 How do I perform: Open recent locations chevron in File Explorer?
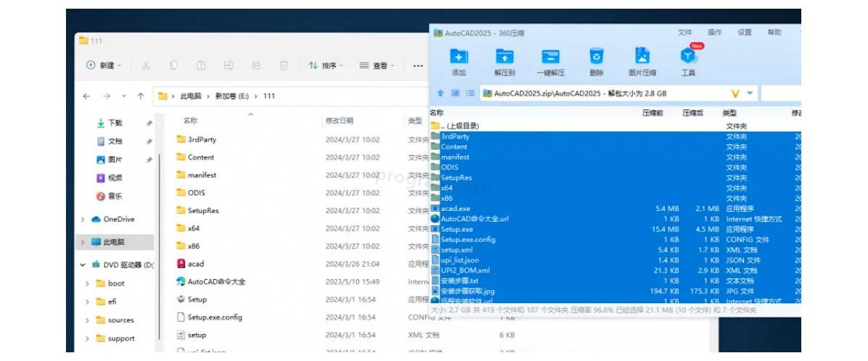point(123,96)
